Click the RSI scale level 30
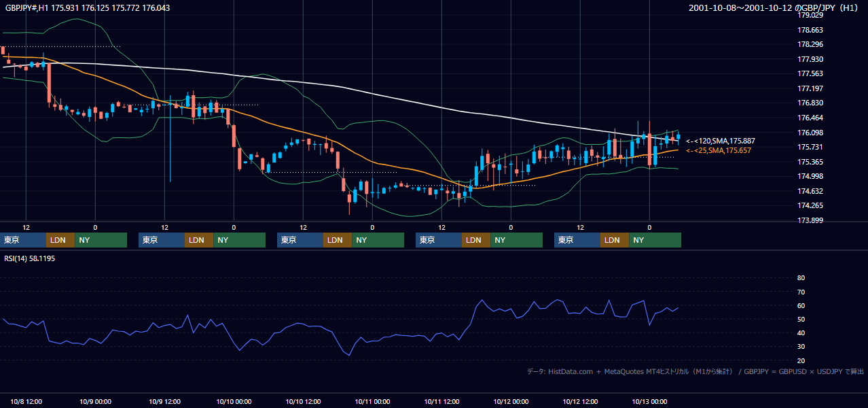 tap(801, 347)
